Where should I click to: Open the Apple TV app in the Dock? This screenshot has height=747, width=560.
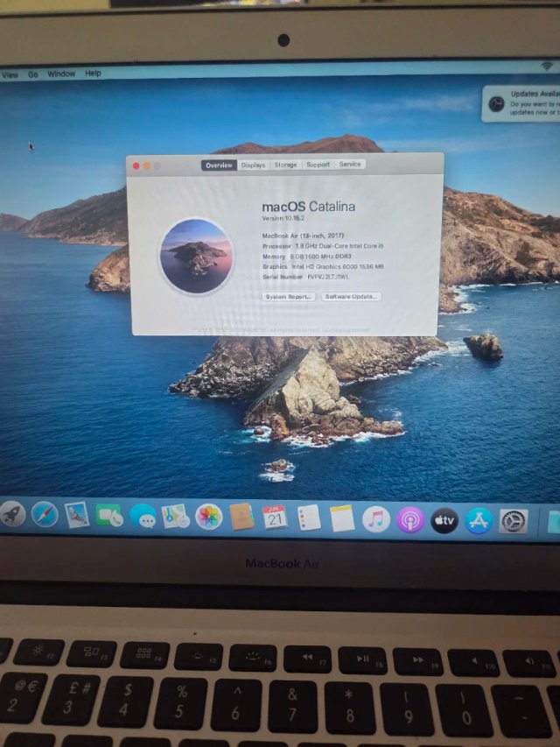click(444, 520)
